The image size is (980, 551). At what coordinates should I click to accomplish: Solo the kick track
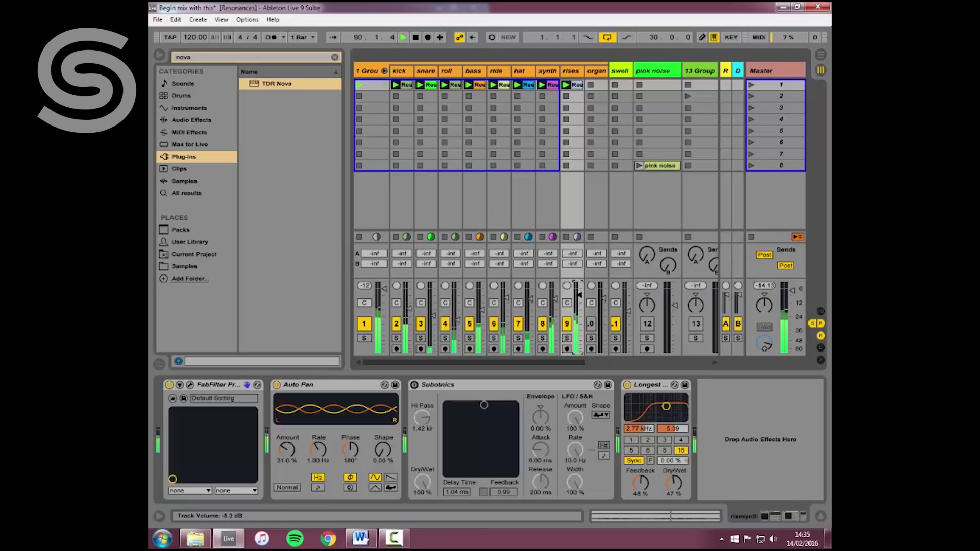[396, 338]
